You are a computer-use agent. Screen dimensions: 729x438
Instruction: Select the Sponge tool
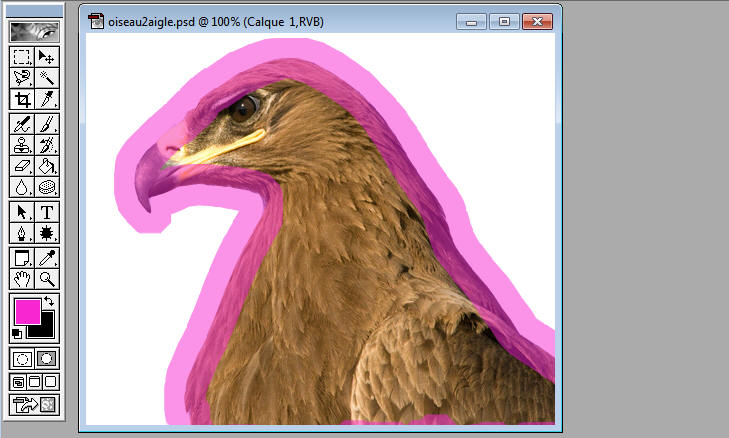pyautogui.click(x=46, y=187)
